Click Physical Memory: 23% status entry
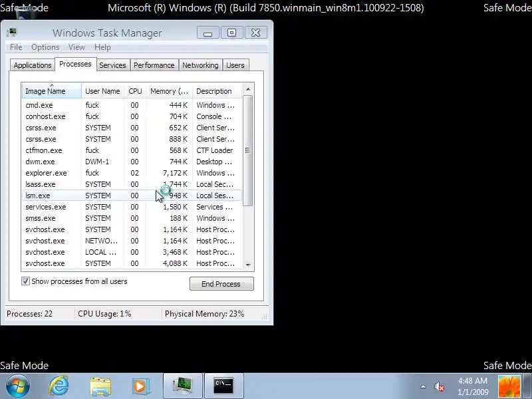Image resolution: width=532 pixels, height=399 pixels. coord(204,314)
